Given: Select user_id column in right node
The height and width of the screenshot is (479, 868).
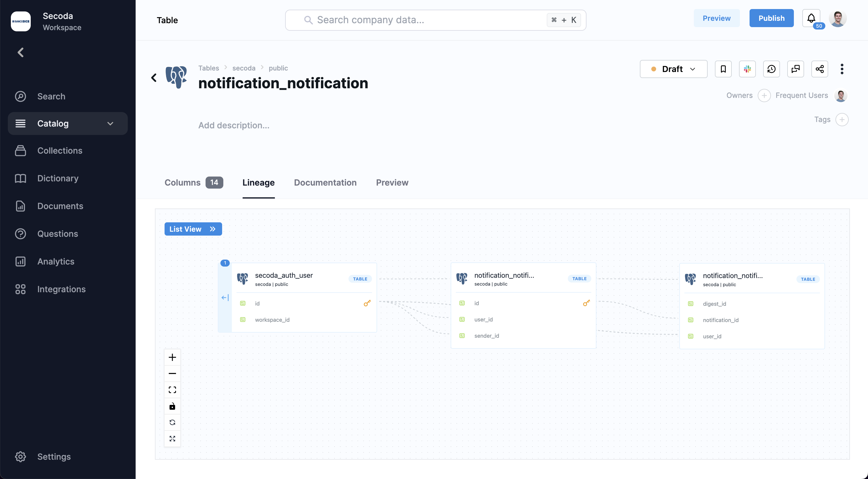Looking at the screenshot, I should click(712, 336).
